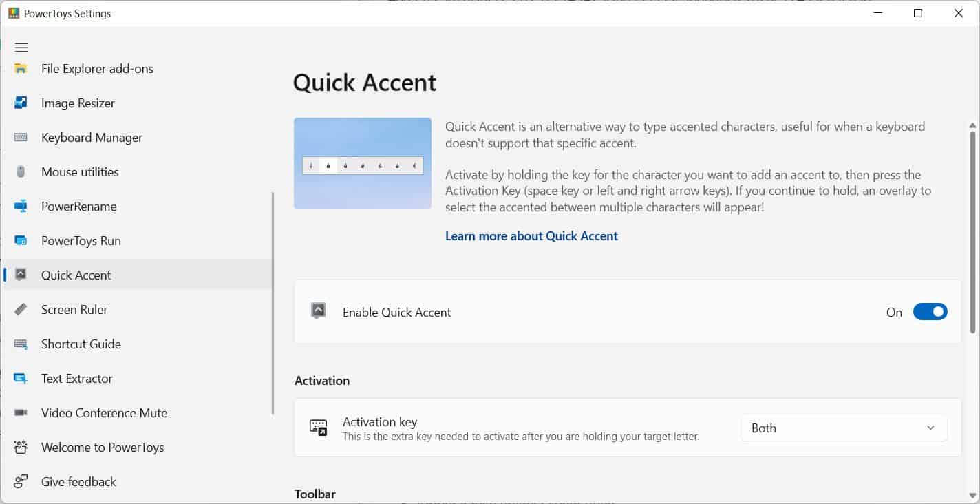Click the Image Resizer icon in sidebar
The height and width of the screenshot is (504, 980).
point(21,103)
